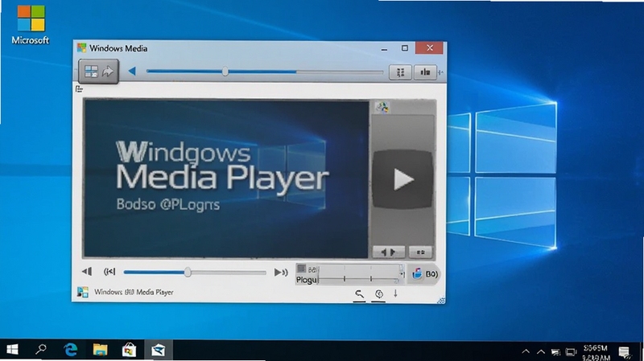Click the play-with-sound icon right of bottom slider
This screenshot has width=644, height=361.
281,272
